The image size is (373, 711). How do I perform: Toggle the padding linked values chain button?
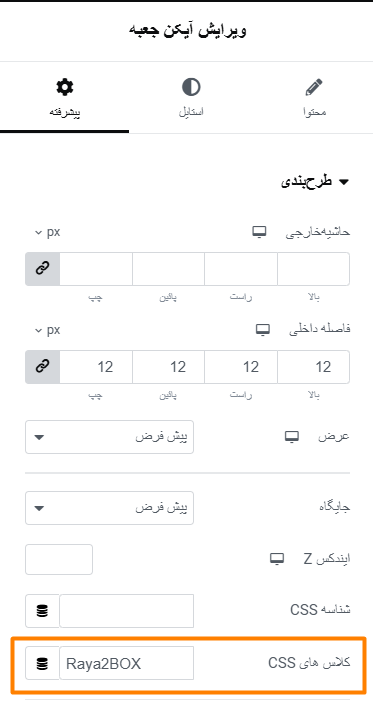(42, 367)
